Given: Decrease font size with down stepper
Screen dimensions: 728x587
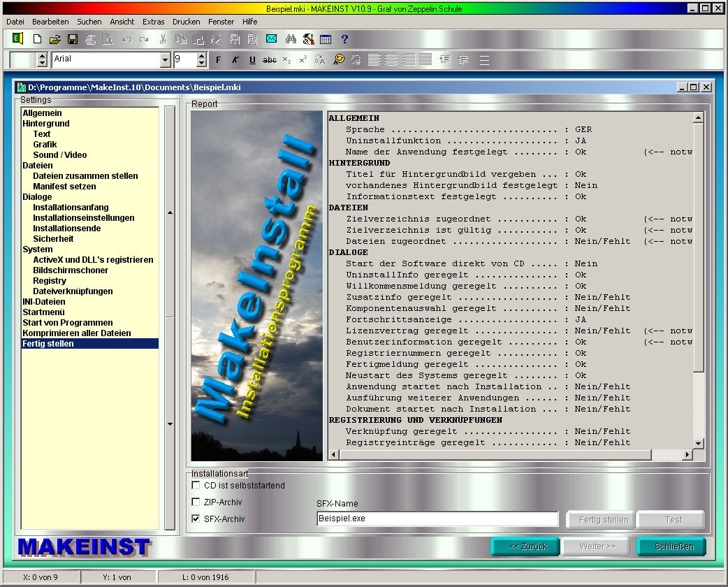Looking at the screenshot, I should pyautogui.click(x=201, y=63).
